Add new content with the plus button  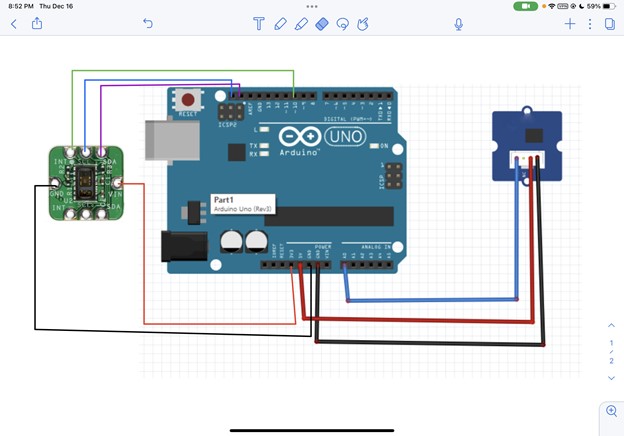pyautogui.click(x=570, y=23)
